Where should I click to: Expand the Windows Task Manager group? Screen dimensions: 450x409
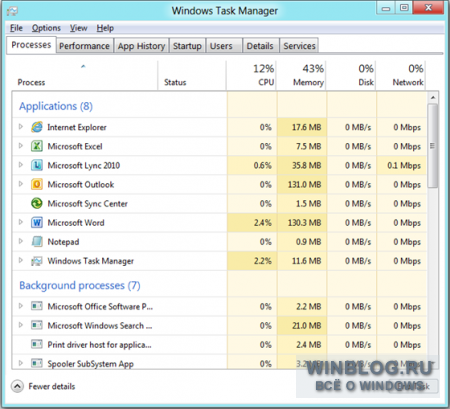tap(21, 260)
